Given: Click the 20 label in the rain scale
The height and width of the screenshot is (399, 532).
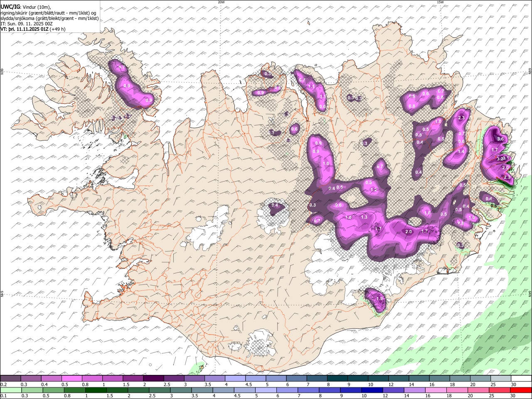Looking at the screenshot, I should click(x=470, y=396).
